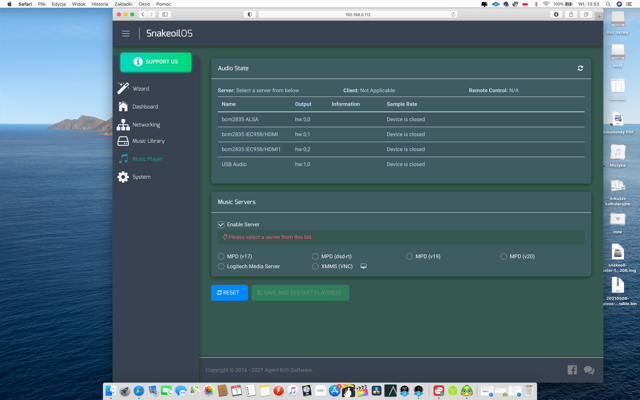Toggle the Safari sidebar button

click(x=165, y=14)
